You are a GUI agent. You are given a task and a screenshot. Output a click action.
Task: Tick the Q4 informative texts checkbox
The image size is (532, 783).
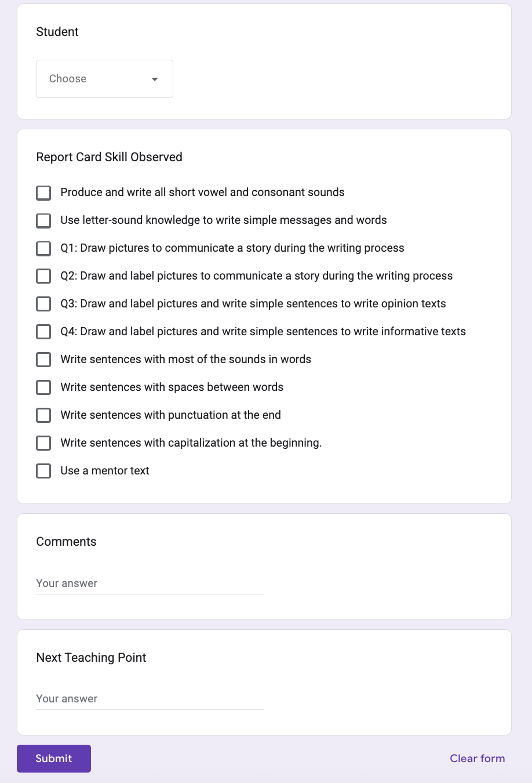click(x=43, y=332)
